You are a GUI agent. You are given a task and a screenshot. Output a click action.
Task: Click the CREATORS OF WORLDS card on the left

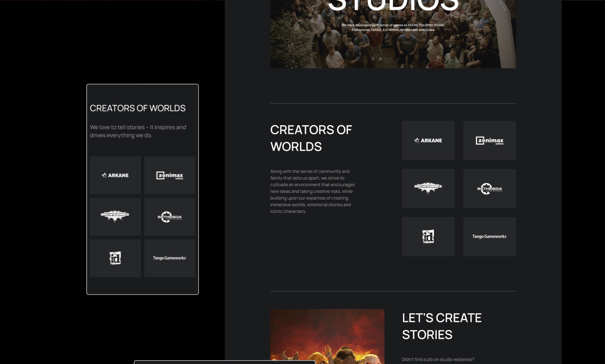click(142, 189)
